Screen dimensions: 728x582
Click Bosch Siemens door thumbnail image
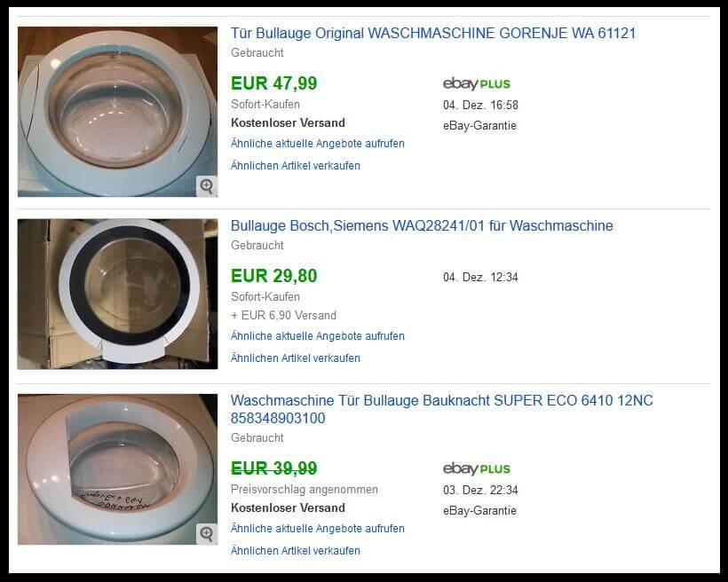[x=117, y=295]
